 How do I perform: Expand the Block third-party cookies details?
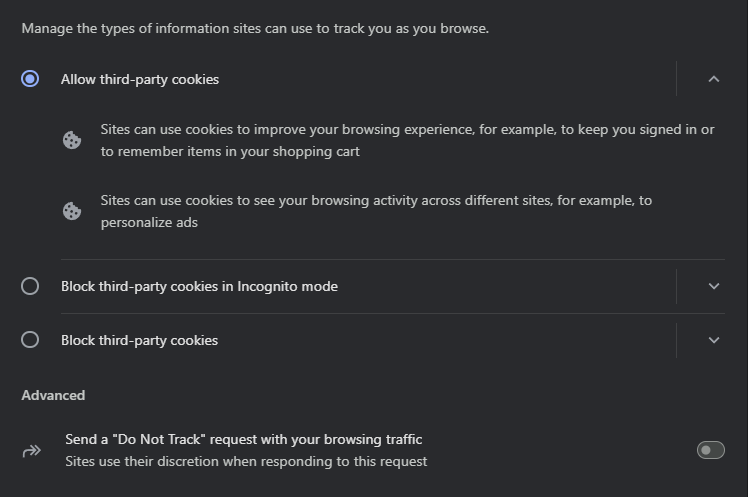tap(714, 340)
